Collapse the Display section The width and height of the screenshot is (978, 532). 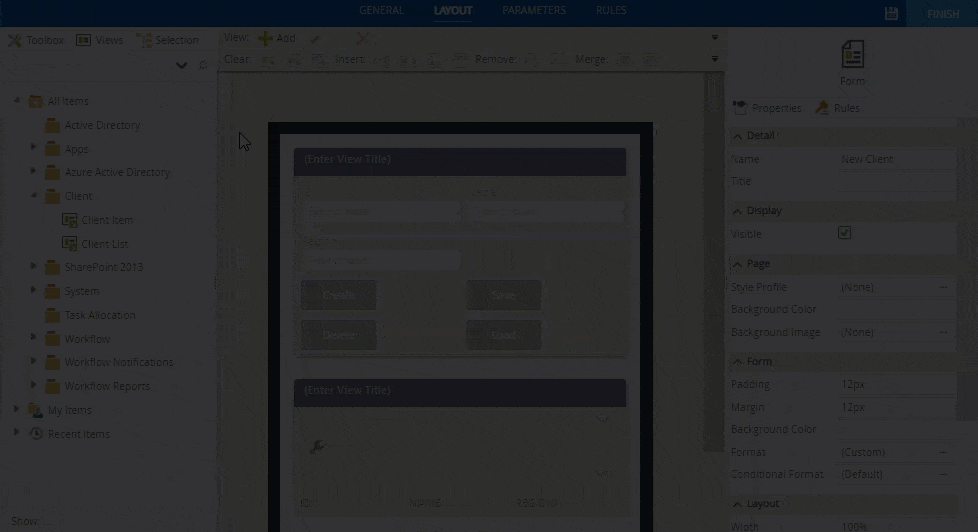click(738, 211)
